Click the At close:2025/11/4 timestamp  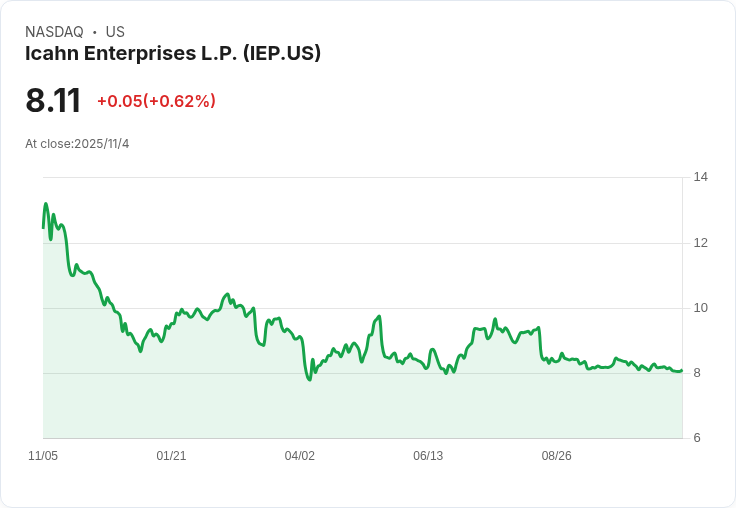pos(77,144)
